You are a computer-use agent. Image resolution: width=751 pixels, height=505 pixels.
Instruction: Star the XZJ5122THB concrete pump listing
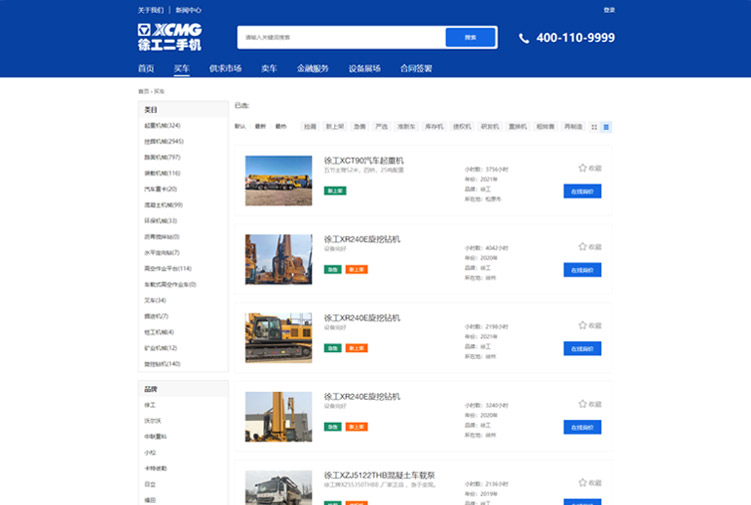click(x=582, y=482)
